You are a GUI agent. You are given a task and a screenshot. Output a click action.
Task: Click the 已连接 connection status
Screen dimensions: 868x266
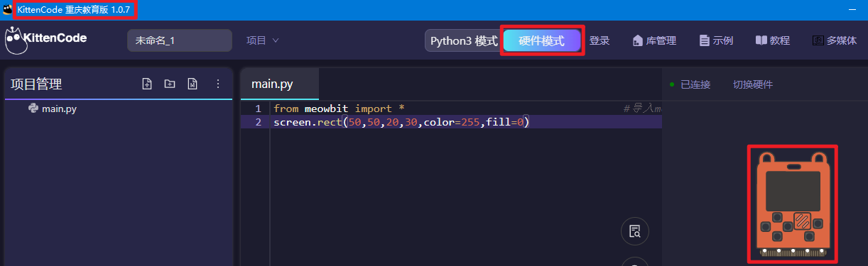[x=690, y=84]
